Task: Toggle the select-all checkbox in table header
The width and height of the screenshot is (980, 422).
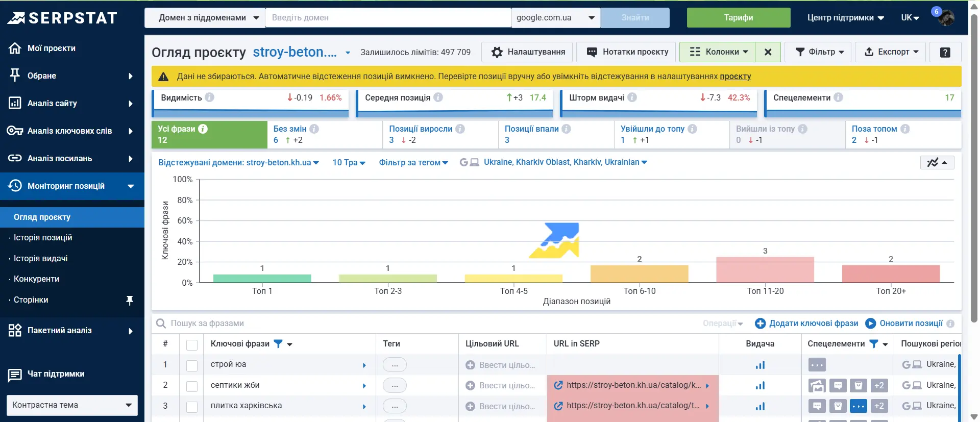Action: click(192, 345)
